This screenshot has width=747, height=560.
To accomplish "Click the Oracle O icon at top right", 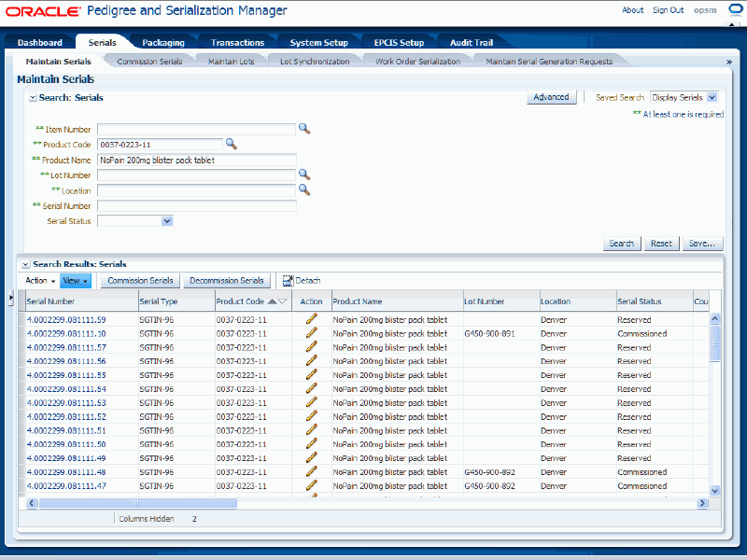I will [x=736, y=10].
